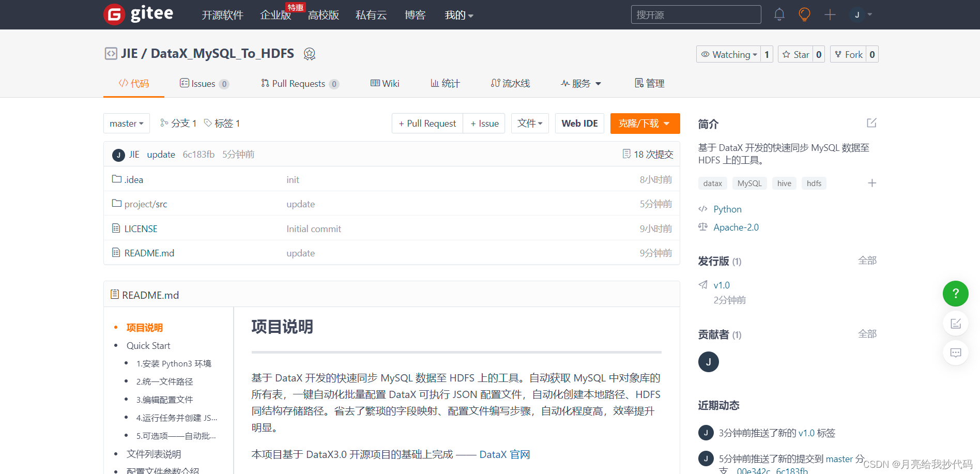The image size is (980, 474).
Task: Click the v1.0 release send icon
Action: (703, 285)
